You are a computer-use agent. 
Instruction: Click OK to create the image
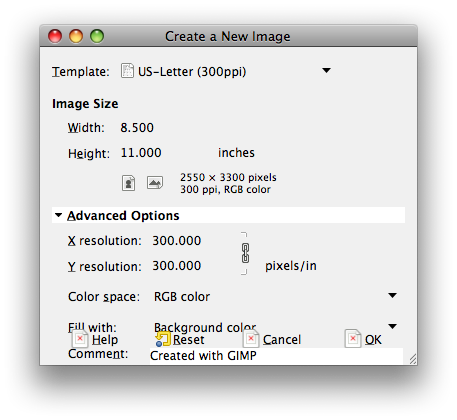[363, 339]
